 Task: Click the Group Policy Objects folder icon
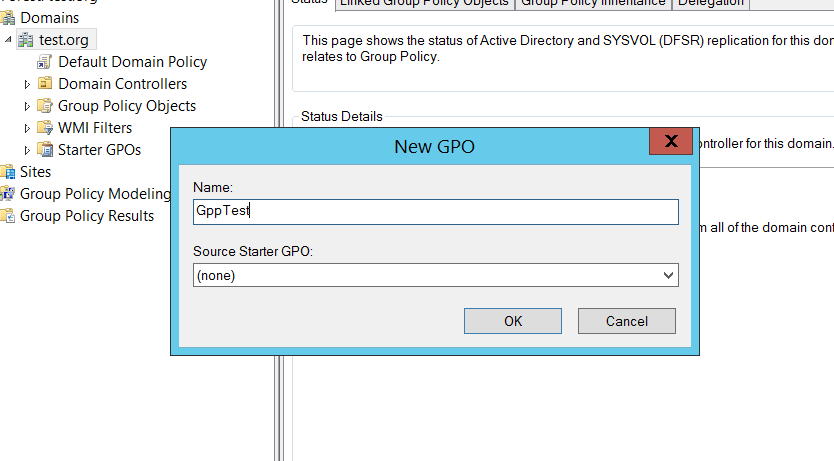pyautogui.click(x=44, y=106)
